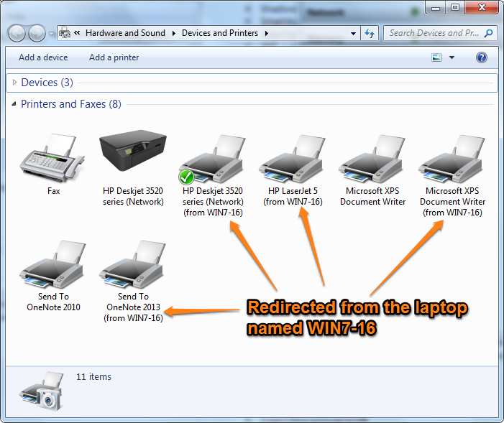Go to Hardware and Sound breadcrumb

point(125,33)
